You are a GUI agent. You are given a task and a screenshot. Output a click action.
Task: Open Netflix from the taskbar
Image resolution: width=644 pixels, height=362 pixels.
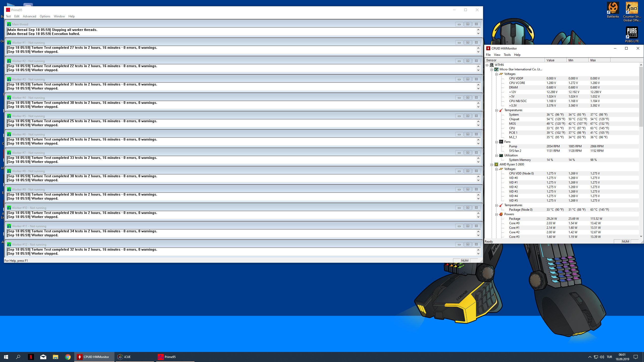pos(31,357)
